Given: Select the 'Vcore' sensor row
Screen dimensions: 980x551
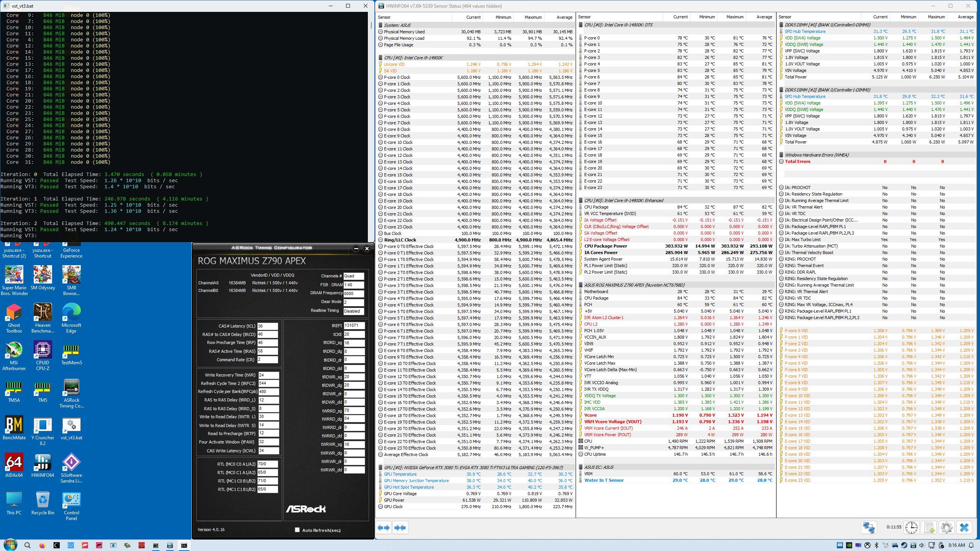Looking at the screenshot, I should [x=676, y=415].
